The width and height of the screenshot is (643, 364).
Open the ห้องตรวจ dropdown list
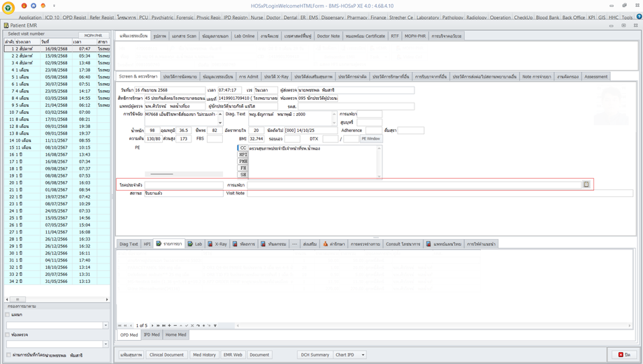click(106, 344)
